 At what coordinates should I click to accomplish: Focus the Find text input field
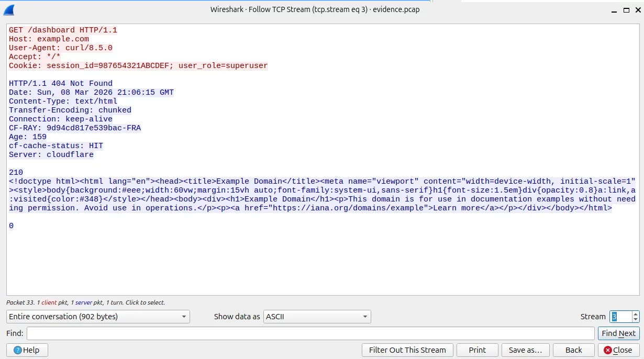click(310, 333)
